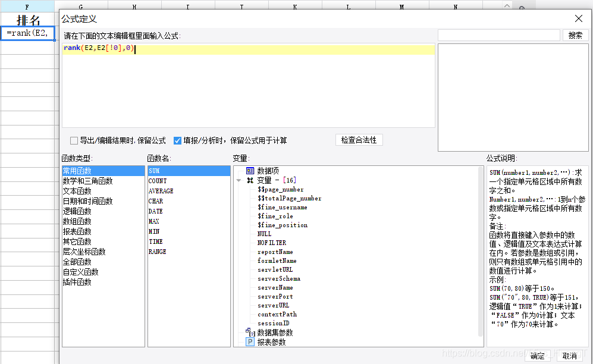Click the 报表参数 report parameter icon

coord(250,342)
